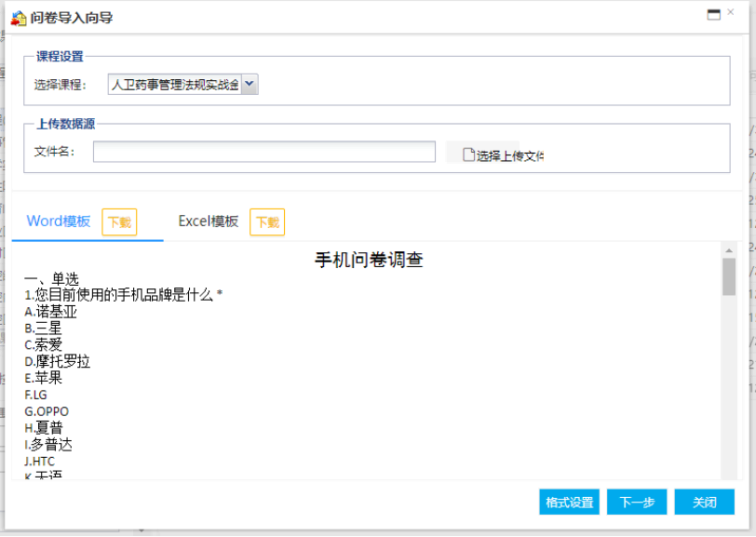Click the scroll-up arrow in the template preview

tap(729, 249)
